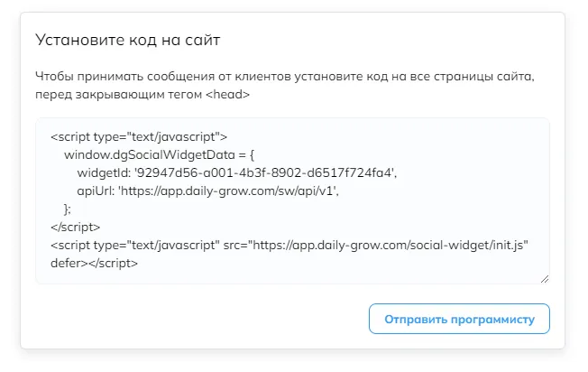Click the init.js script src URL
Image resolution: width=588 pixels, height=372 pixels.
(x=390, y=245)
